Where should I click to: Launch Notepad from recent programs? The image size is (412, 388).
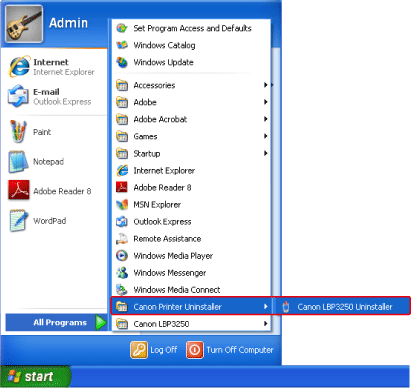[x=54, y=162]
